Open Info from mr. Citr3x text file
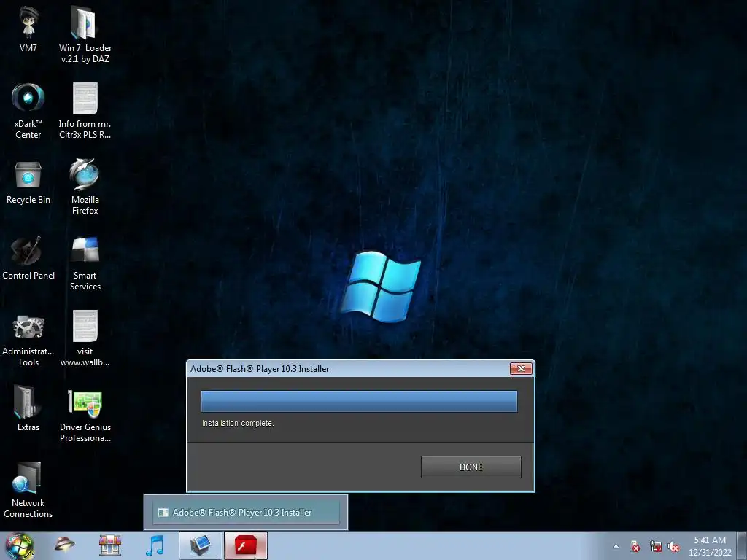Screen dimensions: 747x560 (85, 109)
